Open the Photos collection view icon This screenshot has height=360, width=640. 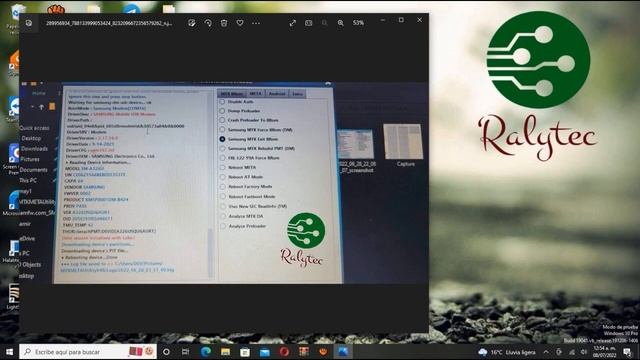(x=29, y=23)
